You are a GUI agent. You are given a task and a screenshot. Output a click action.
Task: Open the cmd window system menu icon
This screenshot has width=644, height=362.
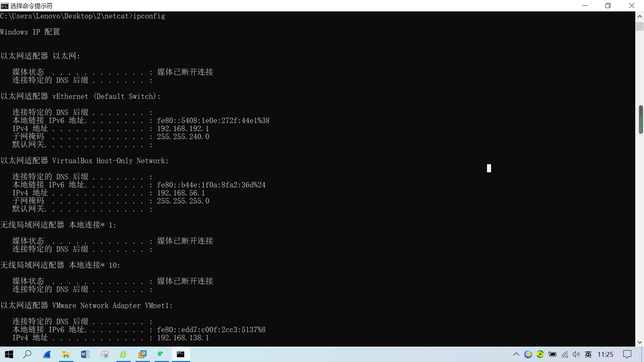[4, 6]
